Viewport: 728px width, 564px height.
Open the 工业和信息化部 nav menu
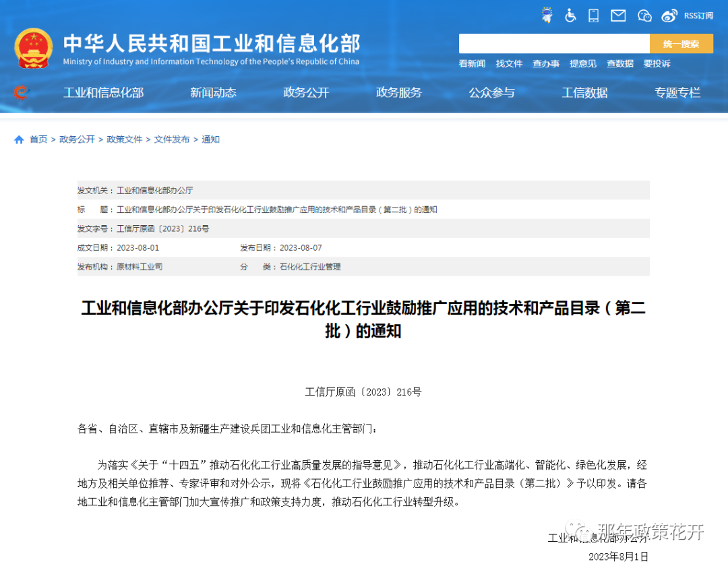[104, 92]
